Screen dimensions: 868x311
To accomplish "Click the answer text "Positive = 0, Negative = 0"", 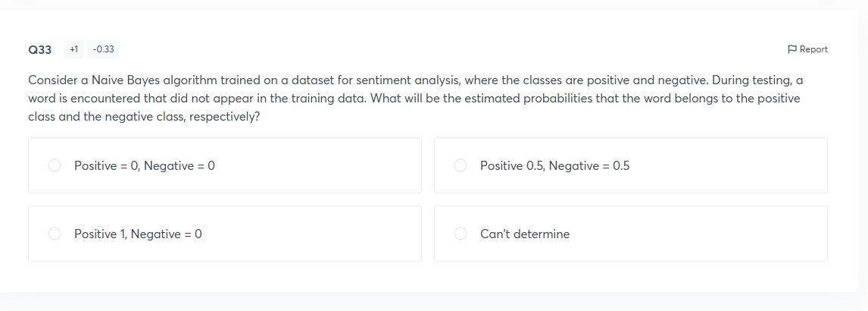I will click(145, 165).
